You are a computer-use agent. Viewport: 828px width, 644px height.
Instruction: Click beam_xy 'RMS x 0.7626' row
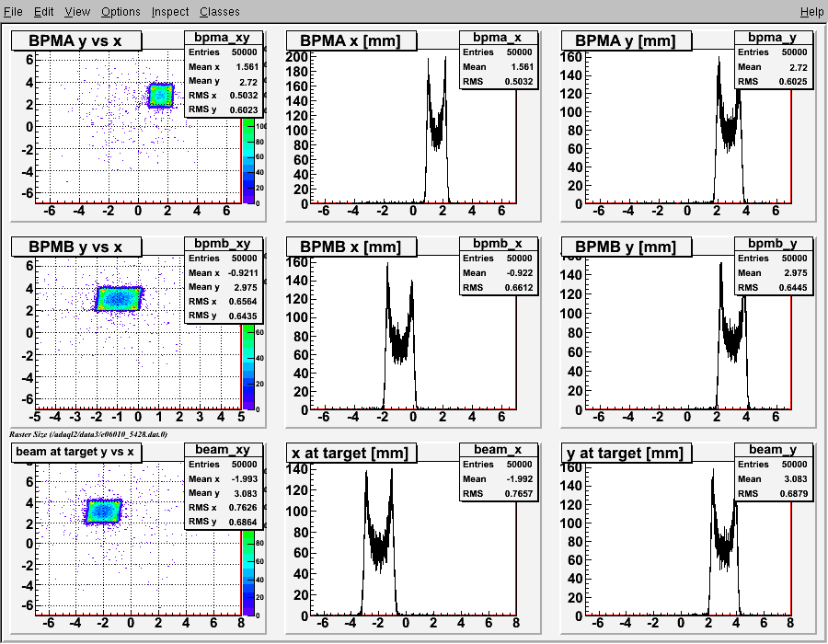point(224,507)
